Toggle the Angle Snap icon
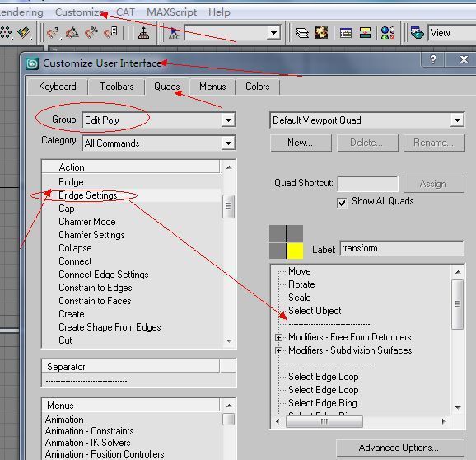The height and width of the screenshot is (460, 476). (x=72, y=32)
